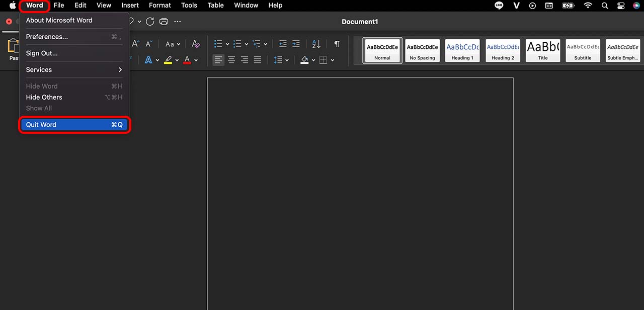Open Preferences... from the Word menu

point(74,37)
